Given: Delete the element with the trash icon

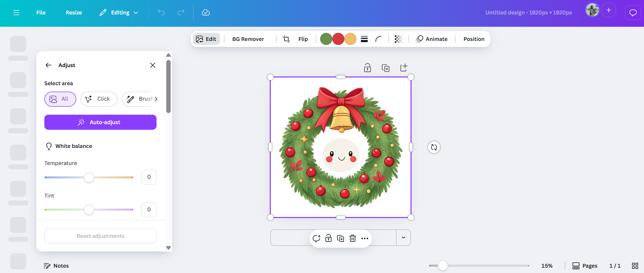Looking at the screenshot, I should tap(353, 238).
